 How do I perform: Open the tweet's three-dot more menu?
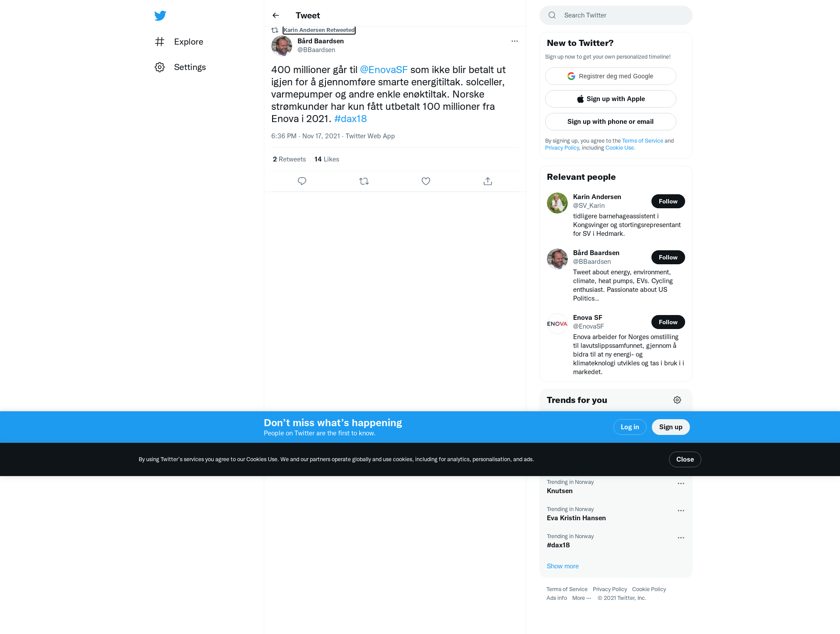pyautogui.click(x=514, y=41)
